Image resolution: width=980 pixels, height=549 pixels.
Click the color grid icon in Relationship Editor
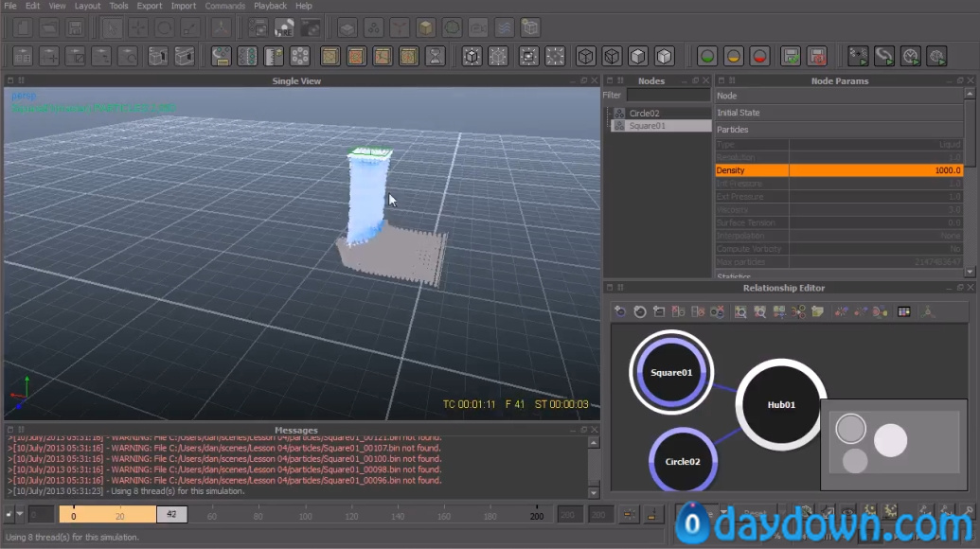(x=903, y=311)
